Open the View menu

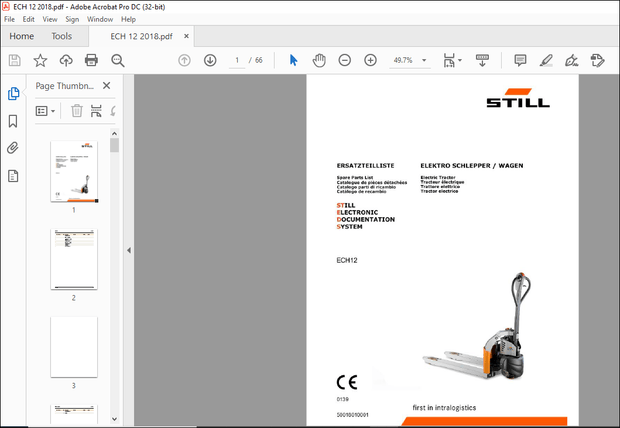(x=50, y=19)
